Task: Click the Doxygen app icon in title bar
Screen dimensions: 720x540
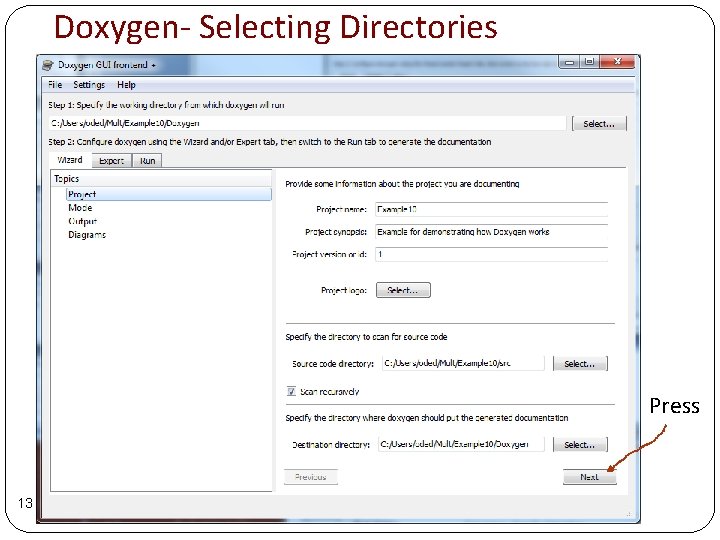Action: click(x=48, y=65)
